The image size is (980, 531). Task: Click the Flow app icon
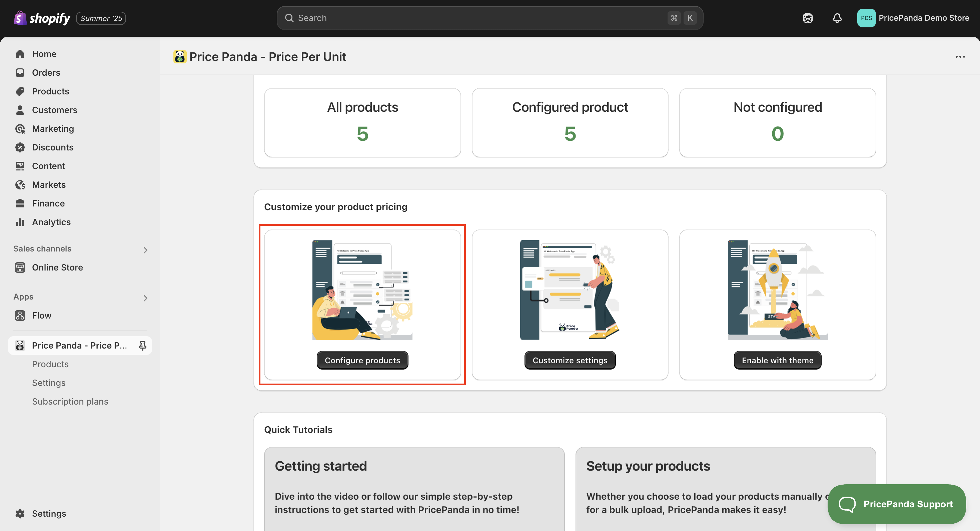20,315
